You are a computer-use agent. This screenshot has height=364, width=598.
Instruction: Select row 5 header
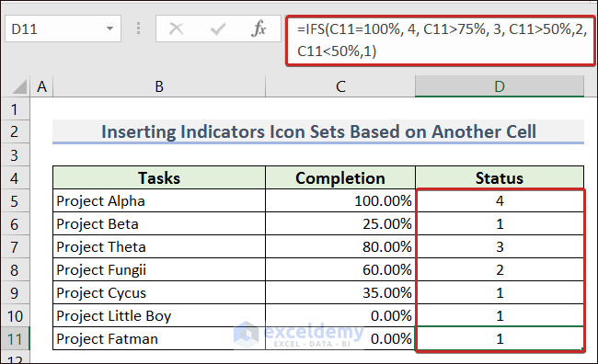click(x=15, y=201)
